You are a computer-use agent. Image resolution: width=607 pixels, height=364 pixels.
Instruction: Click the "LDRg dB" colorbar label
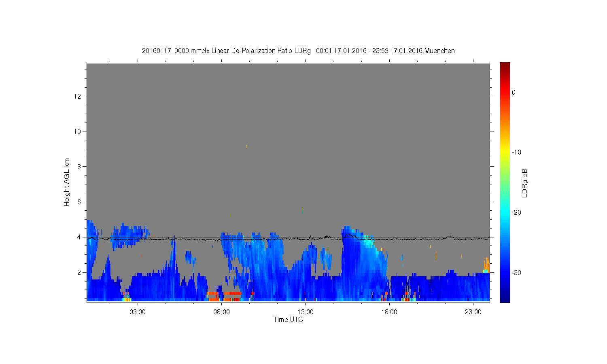[x=525, y=183]
